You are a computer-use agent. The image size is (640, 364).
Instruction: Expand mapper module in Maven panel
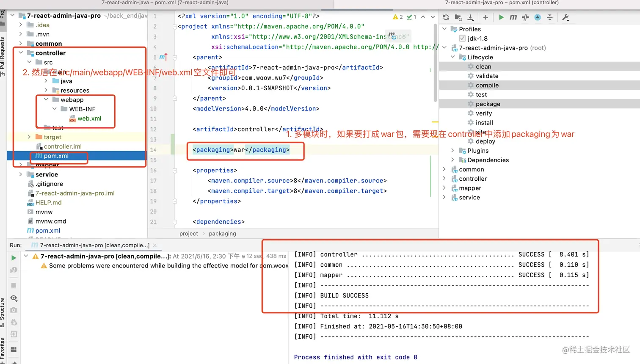tap(444, 188)
